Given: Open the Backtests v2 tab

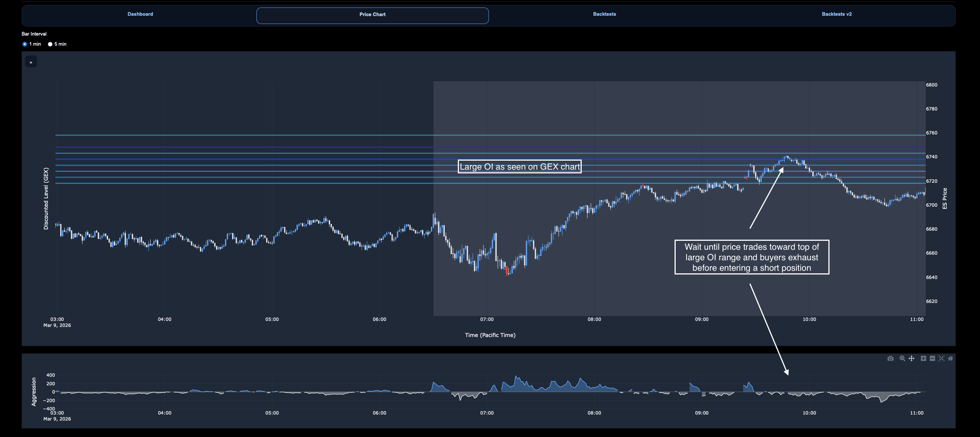Looking at the screenshot, I should (x=836, y=14).
